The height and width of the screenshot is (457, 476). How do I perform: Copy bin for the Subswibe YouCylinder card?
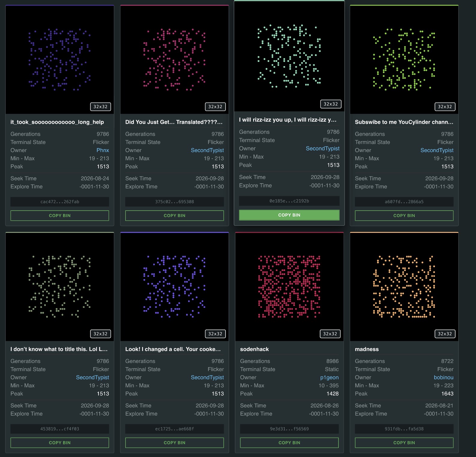(404, 215)
